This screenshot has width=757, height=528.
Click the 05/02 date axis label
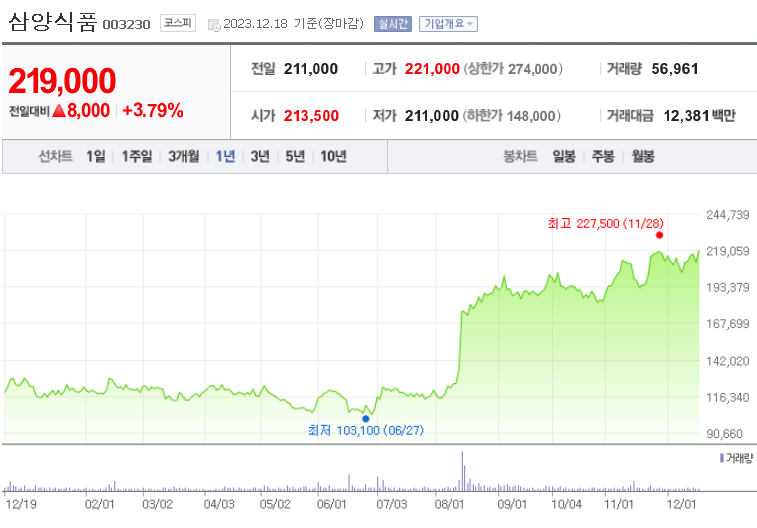(x=275, y=504)
